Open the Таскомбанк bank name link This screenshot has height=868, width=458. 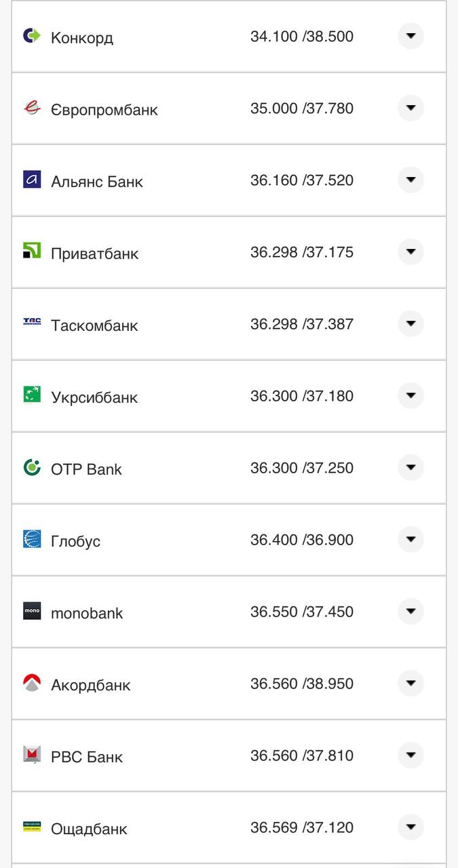pos(94,325)
